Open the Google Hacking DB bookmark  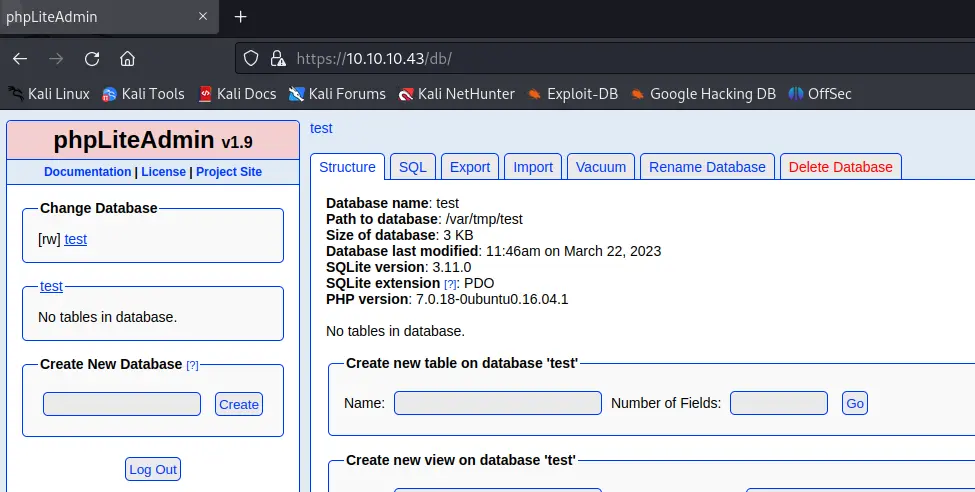[x=703, y=94]
